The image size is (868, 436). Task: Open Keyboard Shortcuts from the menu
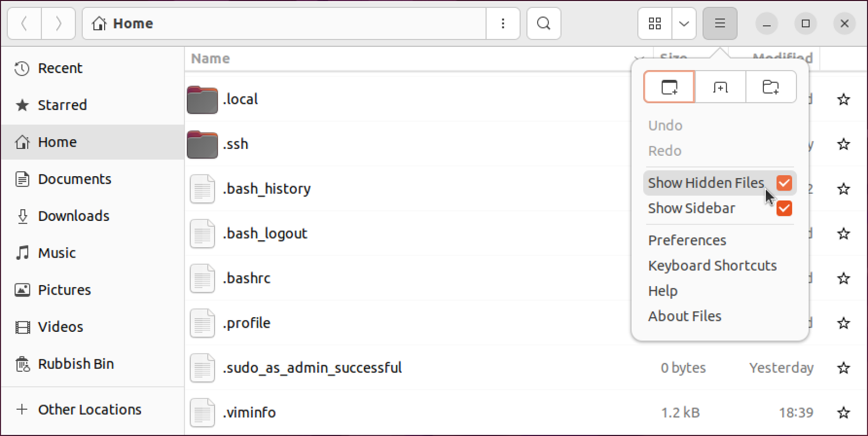pos(712,265)
